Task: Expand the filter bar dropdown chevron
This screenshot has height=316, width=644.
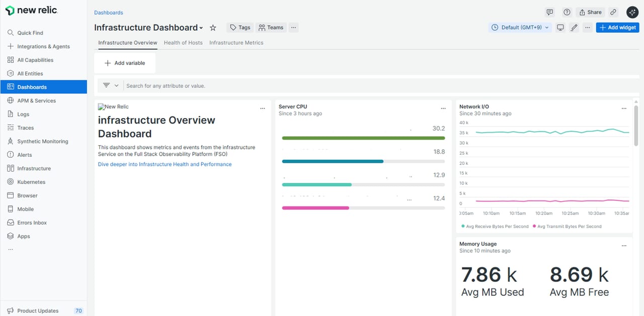Action: coord(116,85)
